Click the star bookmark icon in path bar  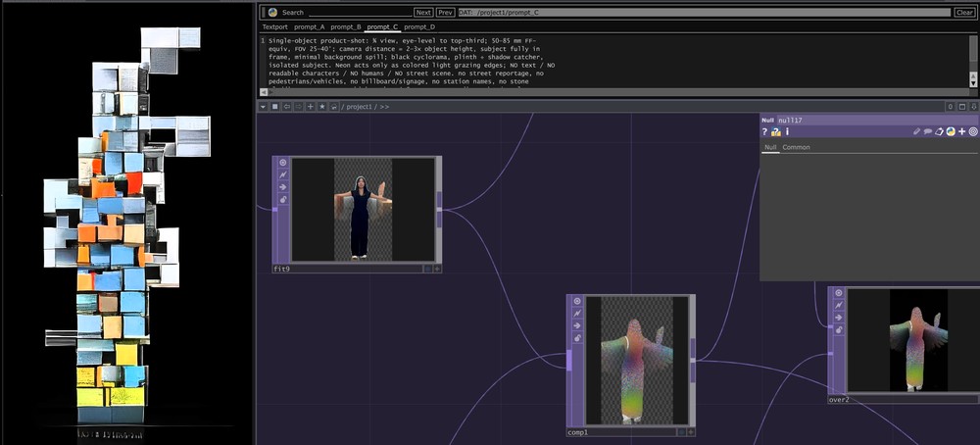322,107
